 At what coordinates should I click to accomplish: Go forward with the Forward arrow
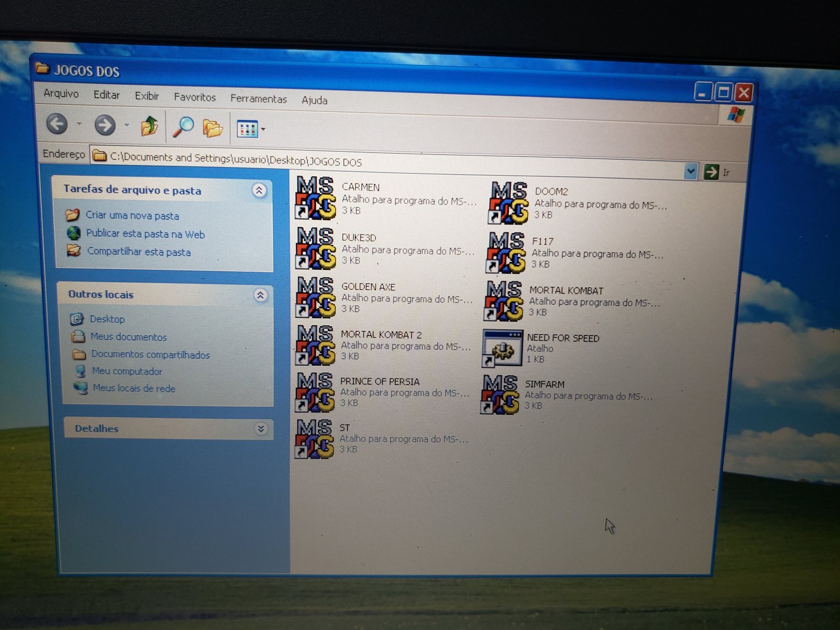(x=105, y=125)
